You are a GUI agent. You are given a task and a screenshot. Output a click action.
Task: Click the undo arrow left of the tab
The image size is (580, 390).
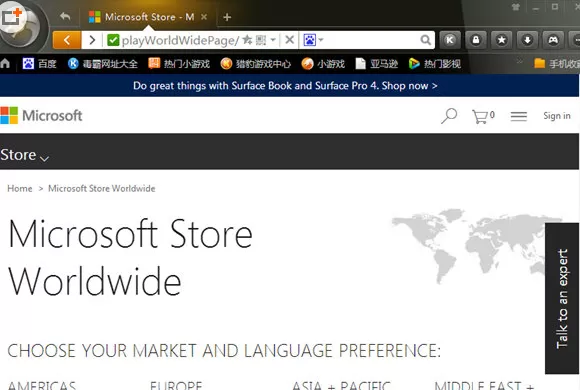pyautogui.click(x=65, y=17)
